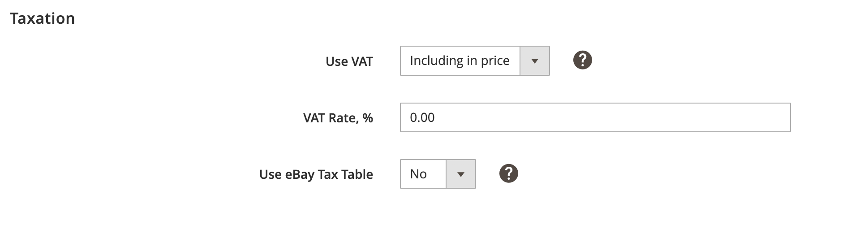Click the Use VAT field label
This screenshot has width=868, height=225.
click(349, 61)
